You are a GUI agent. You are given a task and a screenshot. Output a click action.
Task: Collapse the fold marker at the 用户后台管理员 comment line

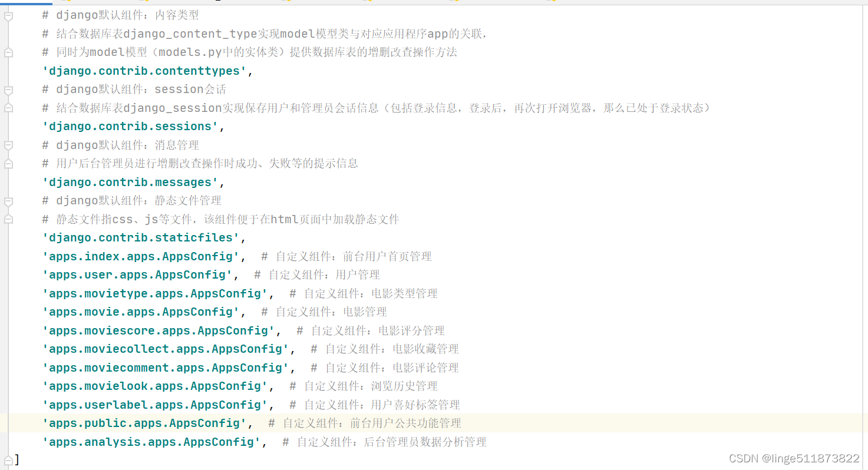8,164
